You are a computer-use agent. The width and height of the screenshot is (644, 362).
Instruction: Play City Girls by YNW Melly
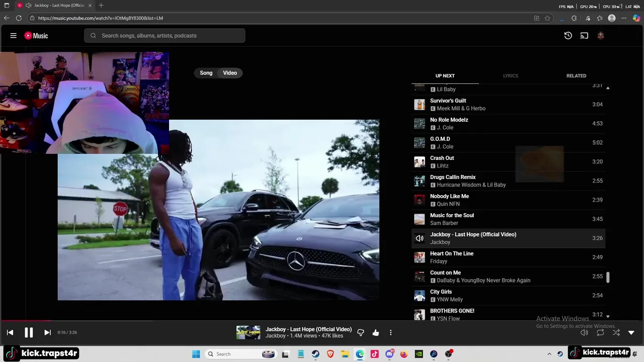[x=508, y=296]
